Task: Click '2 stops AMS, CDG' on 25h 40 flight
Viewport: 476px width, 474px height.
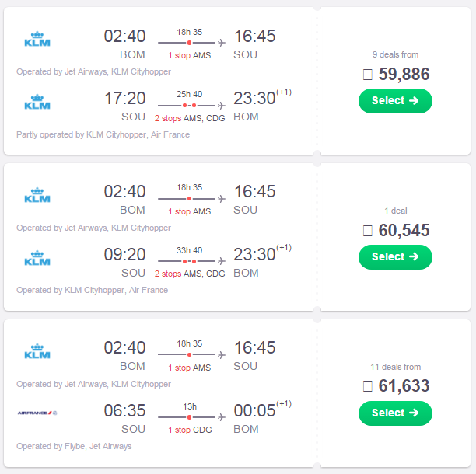Action: (190, 118)
